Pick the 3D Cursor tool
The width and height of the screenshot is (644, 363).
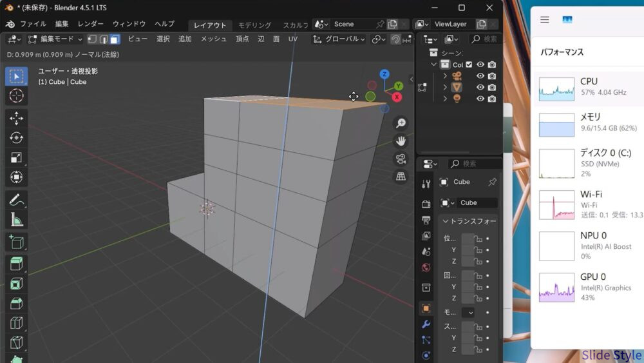point(16,96)
